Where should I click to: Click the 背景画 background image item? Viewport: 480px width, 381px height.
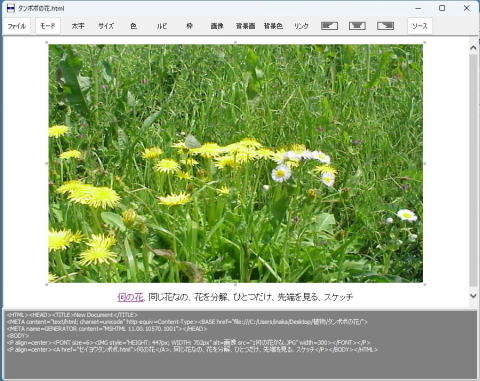tap(245, 26)
